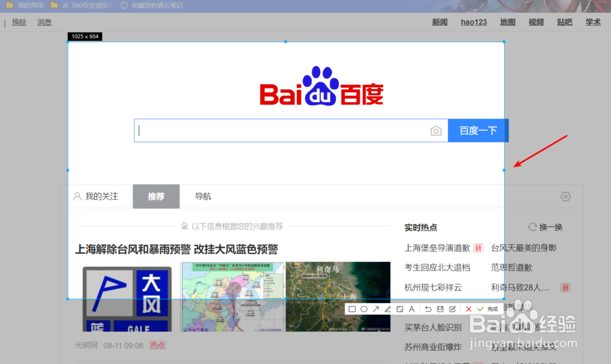Screen dimensions: 611x364
Task: Open 从360安全浏览器 bookmarks folder
Action: pyautogui.click(x=81, y=5)
